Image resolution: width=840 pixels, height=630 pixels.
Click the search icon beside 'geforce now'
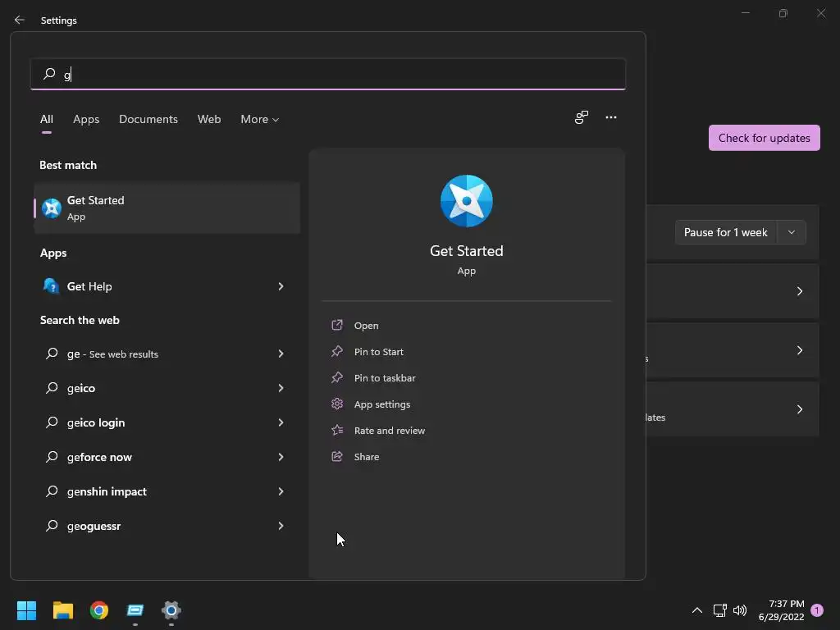(52, 456)
